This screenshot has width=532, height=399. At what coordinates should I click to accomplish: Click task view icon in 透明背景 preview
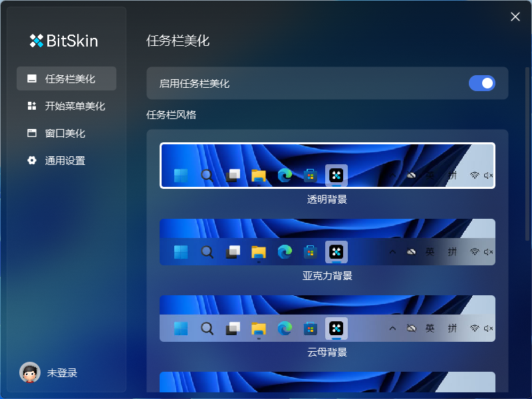[x=233, y=176]
